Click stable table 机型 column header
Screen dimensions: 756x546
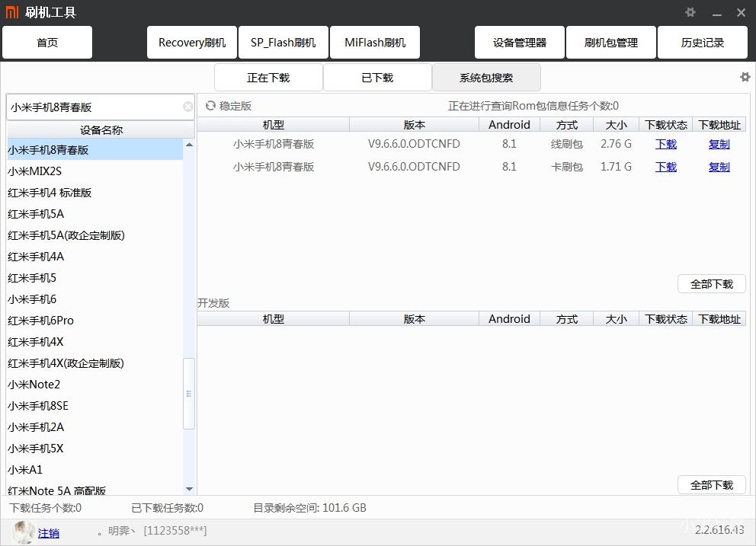274,125
